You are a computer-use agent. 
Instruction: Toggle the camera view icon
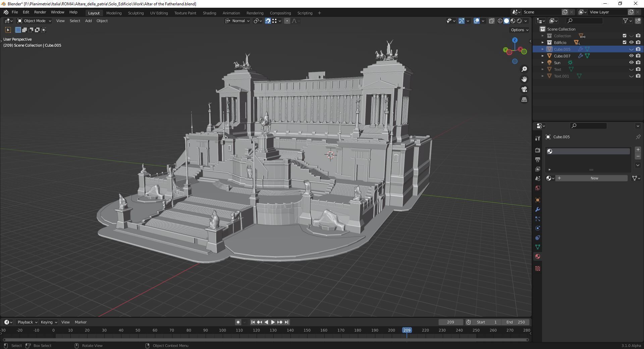point(524,89)
